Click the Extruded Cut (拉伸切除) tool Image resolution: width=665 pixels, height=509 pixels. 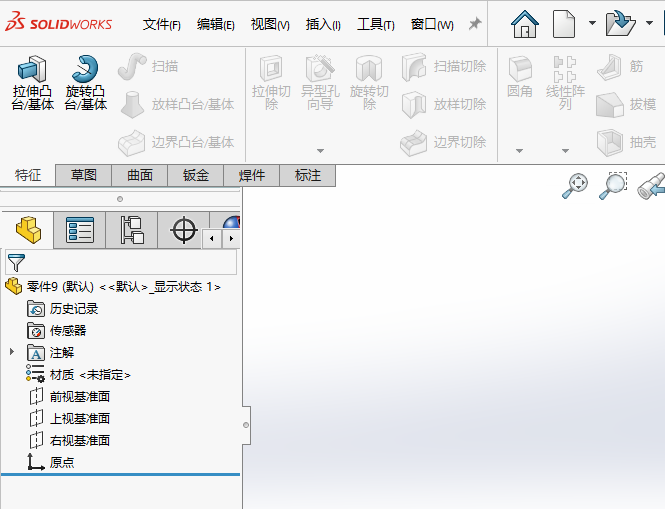click(271, 83)
